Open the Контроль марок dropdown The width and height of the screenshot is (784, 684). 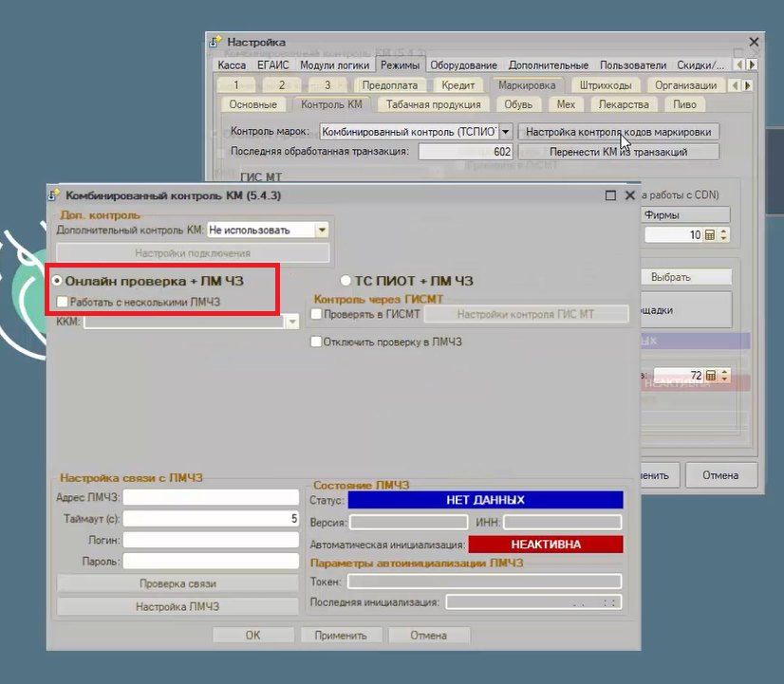tap(506, 132)
